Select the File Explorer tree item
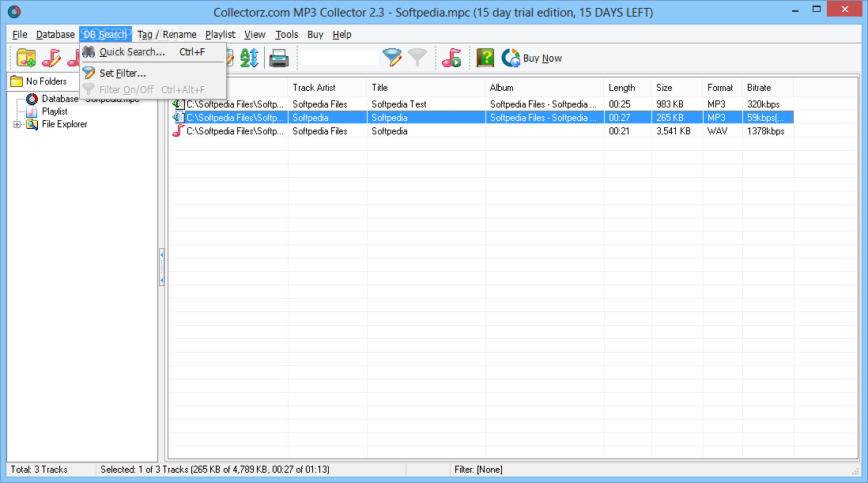868x483 pixels. coord(65,124)
